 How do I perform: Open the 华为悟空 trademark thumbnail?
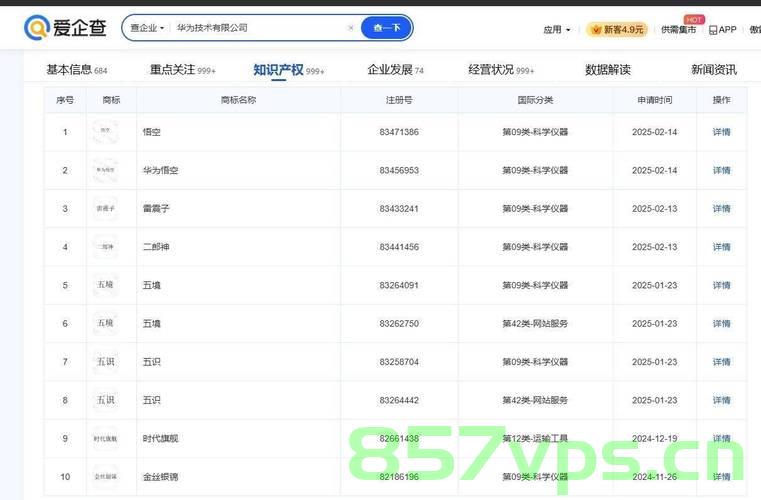pyautogui.click(x=105, y=170)
